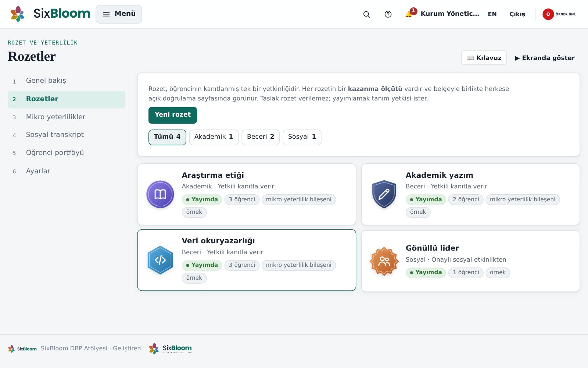Select the Tümü 4 filter chip
588x368 pixels.
tap(167, 137)
